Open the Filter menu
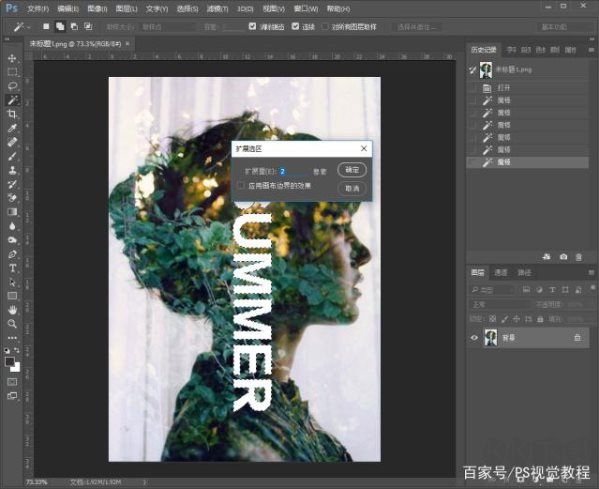 [x=217, y=8]
